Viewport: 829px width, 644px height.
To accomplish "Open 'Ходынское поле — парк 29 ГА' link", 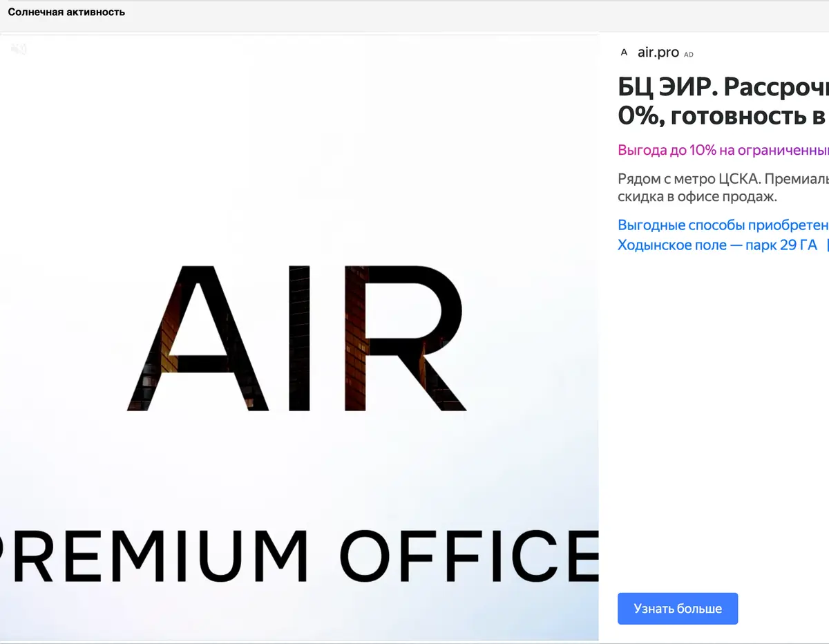I will (717, 245).
